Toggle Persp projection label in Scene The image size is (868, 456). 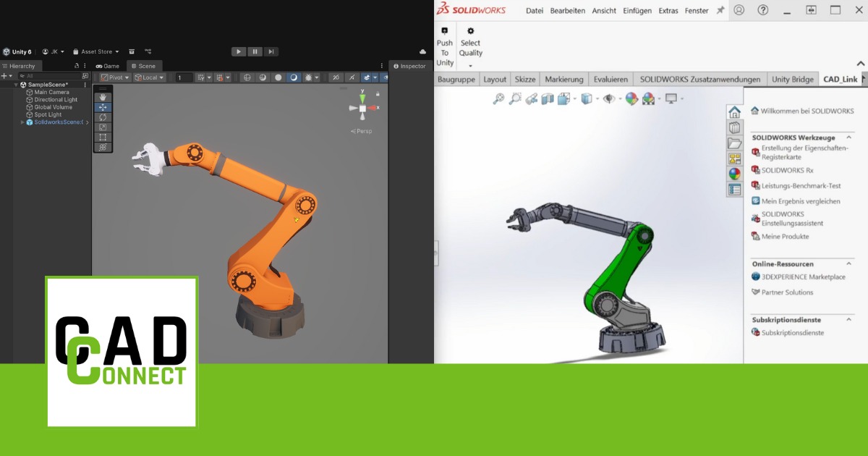pyautogui.click(x=363, y=131)
